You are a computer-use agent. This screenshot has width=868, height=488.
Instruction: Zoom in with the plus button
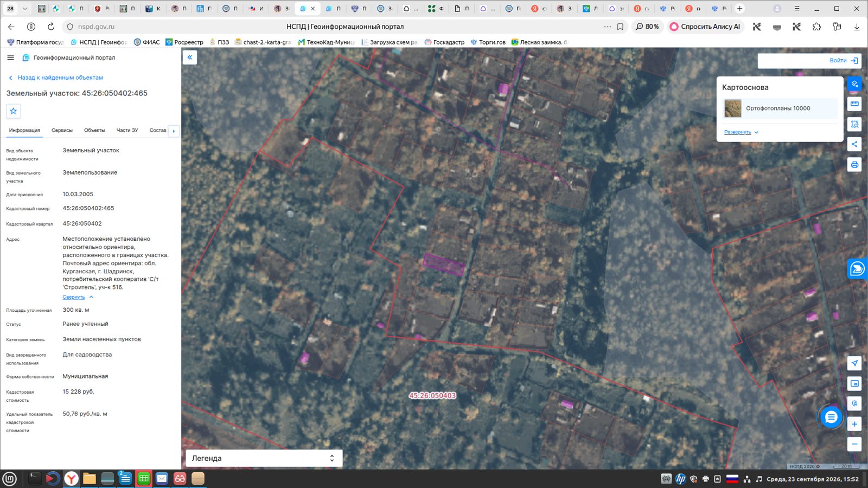pyautogui.click(x=854, y=424)
